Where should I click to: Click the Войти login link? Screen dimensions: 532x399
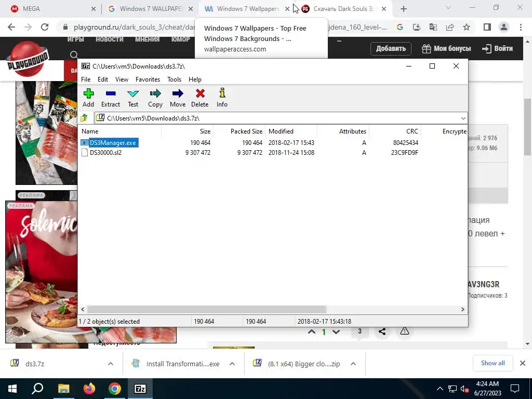click(497, 48)
